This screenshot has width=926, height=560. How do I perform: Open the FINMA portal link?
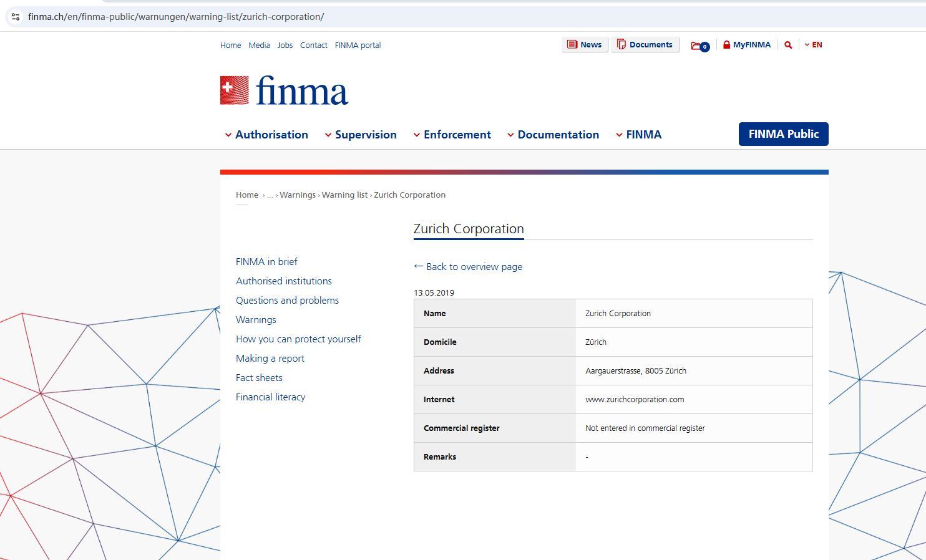pos(358,46)
